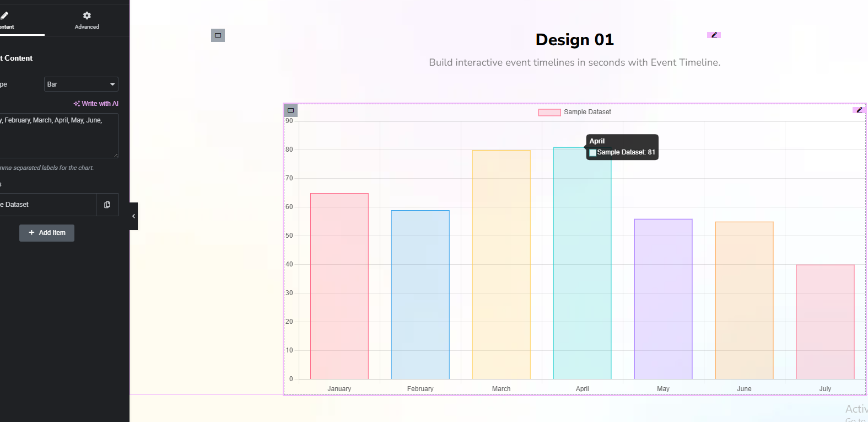868x422 pixels.
Task: Click the section handle icon beside Design 01
Action: click(x=218, y=35)
